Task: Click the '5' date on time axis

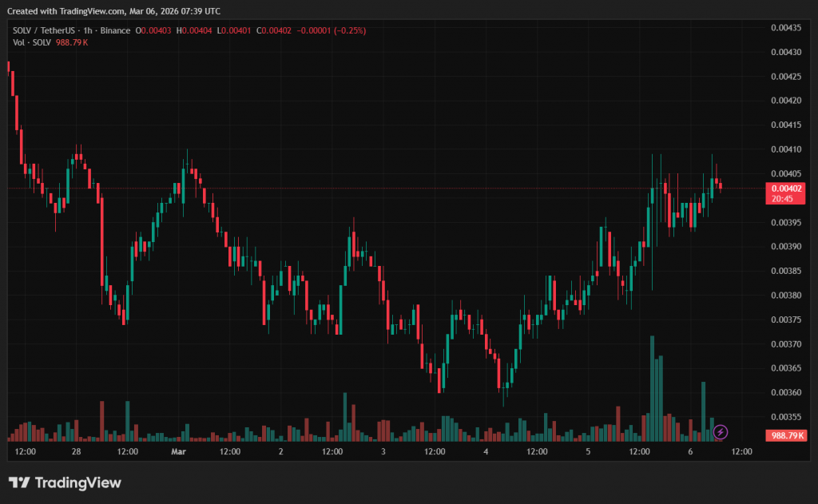Action: click(588, 451)
